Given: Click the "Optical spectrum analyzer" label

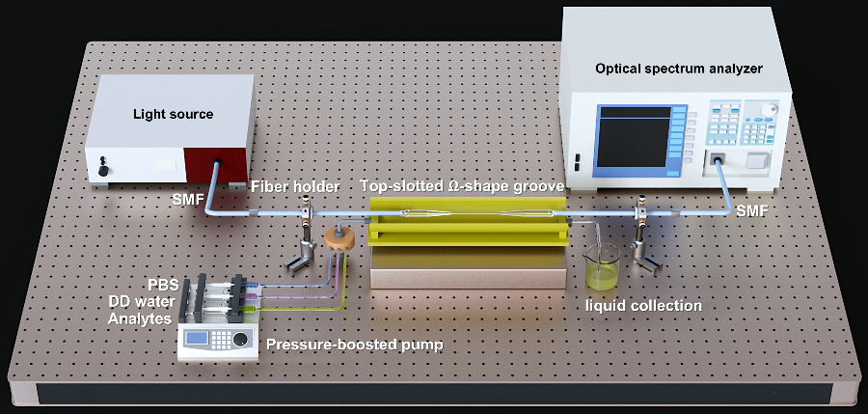Looking at the screenshot, I should [679, 69].
